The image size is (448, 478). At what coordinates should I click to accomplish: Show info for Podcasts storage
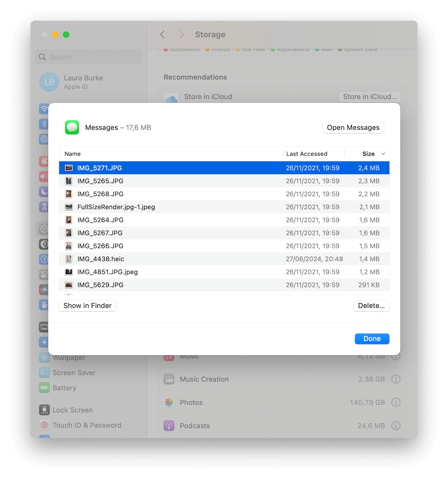pyautogui.click(x=396, y=426)
